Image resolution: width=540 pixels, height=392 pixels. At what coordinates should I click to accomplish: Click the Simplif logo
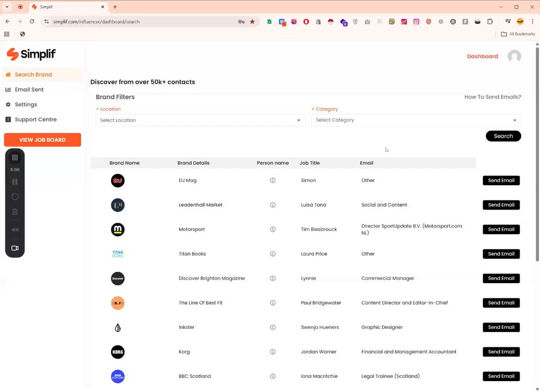tap(31, 54)
